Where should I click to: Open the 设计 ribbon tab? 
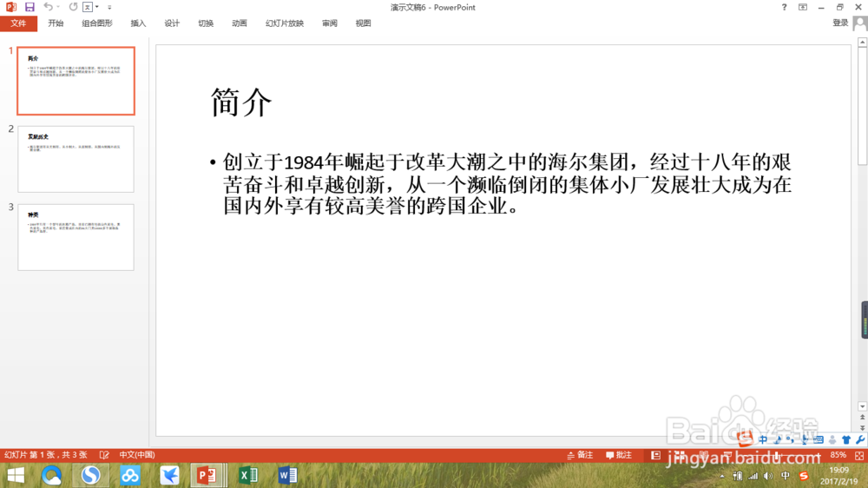click(x=172, y=23)
